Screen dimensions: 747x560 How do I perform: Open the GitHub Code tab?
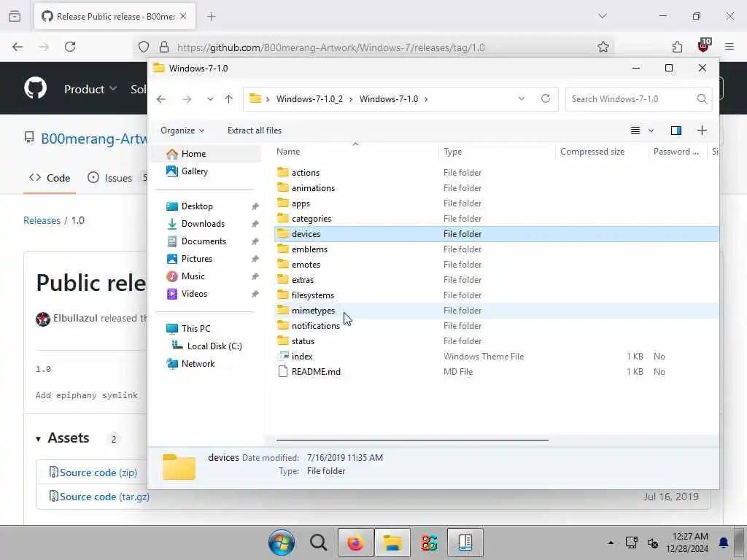point(50,178)
